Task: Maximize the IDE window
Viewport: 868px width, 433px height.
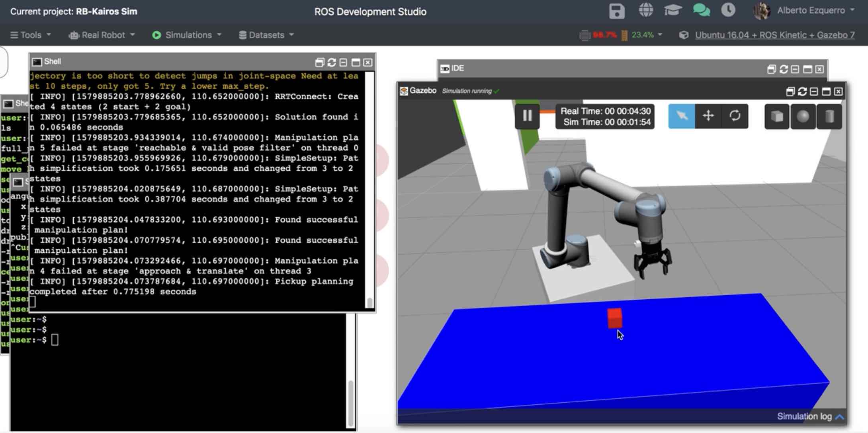Action: tap(807, 69)
